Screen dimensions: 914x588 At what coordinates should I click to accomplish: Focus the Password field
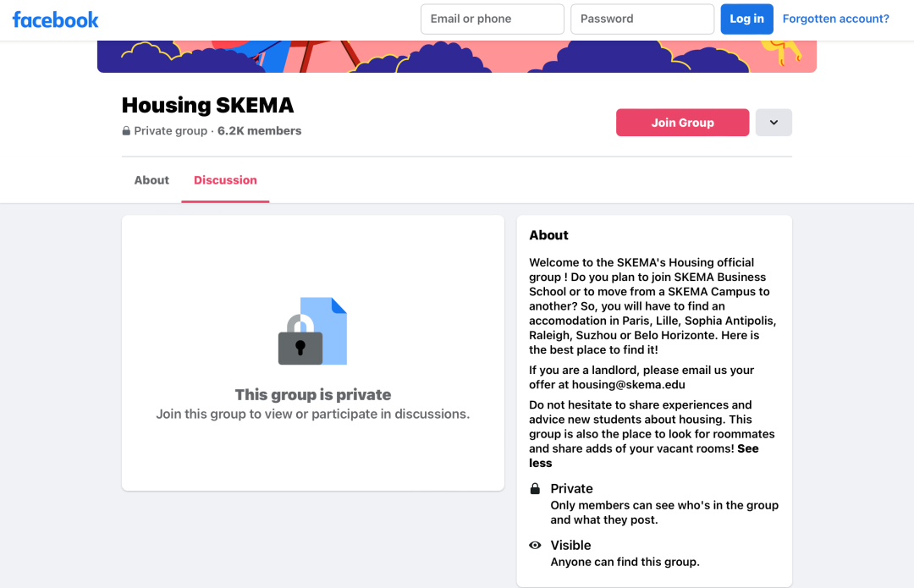click(642, 19)
